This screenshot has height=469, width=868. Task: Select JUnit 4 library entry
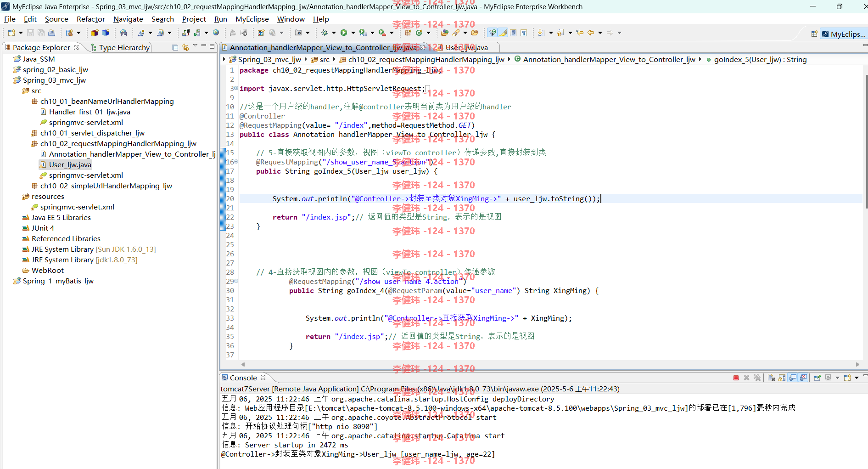pyautogui.click(x=38, y=228)
